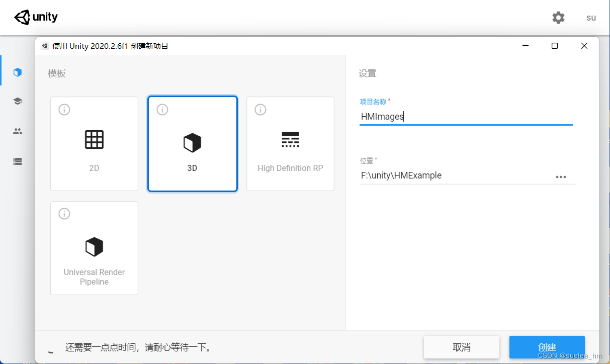Open the Installs section icon

pos(18,161)
